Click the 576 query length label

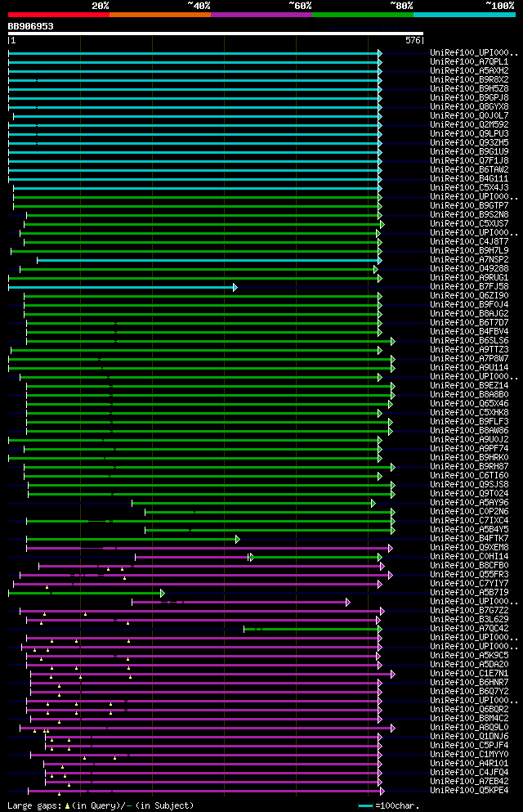click(413, 40)
